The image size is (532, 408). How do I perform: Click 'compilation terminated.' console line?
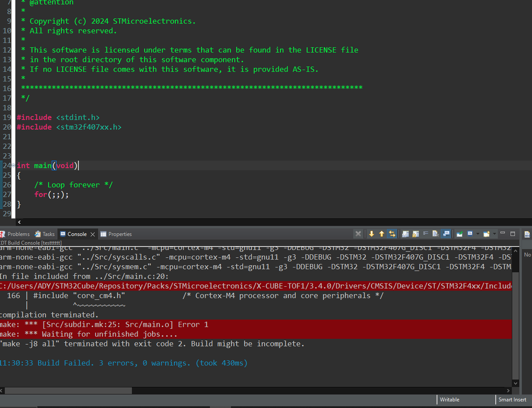49,315
